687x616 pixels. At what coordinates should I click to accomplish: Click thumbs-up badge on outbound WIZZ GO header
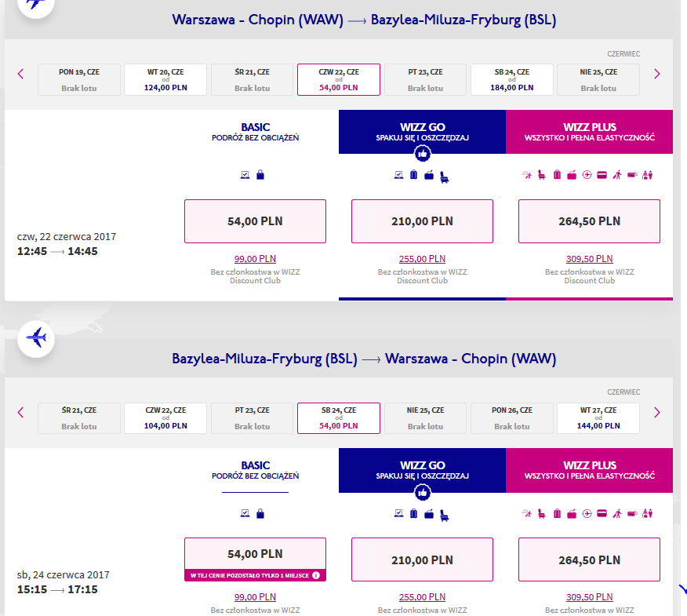pos(423,154)
